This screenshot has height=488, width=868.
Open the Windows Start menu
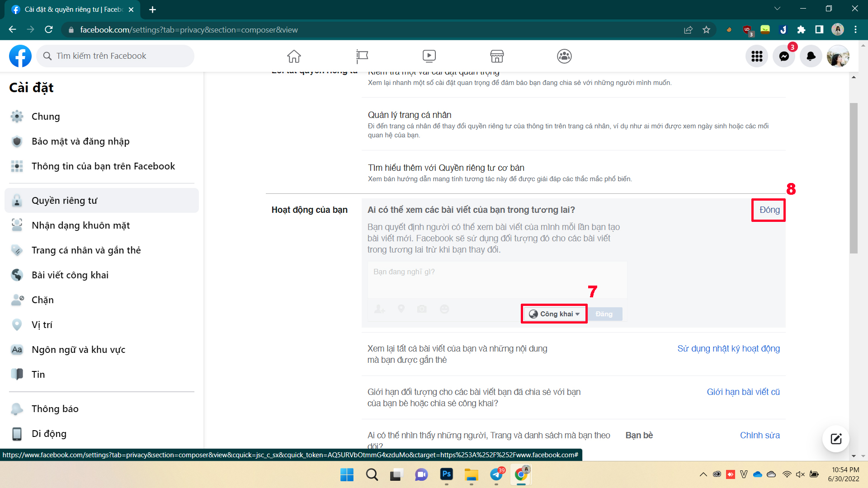click(347, 474)
